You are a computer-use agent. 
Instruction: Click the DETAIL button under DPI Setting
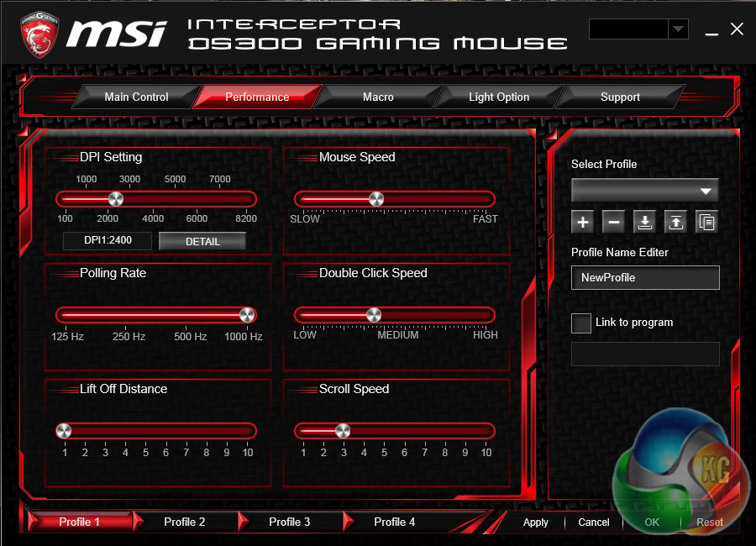tap(202, 241)
